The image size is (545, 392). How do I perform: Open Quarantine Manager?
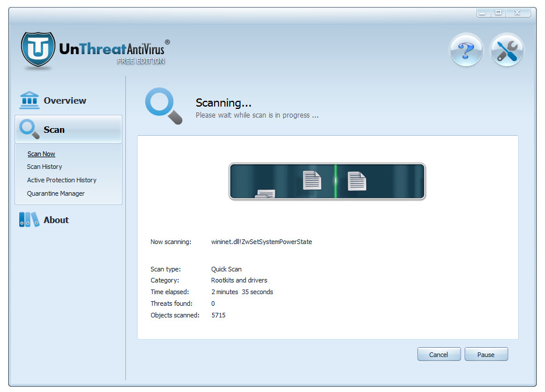pos(55,193)
